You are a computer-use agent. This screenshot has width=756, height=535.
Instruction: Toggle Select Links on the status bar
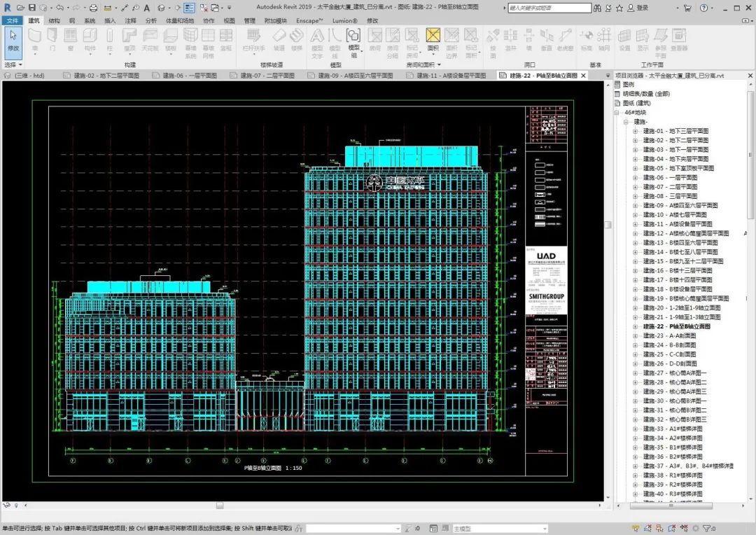click(x=636, y=529)
